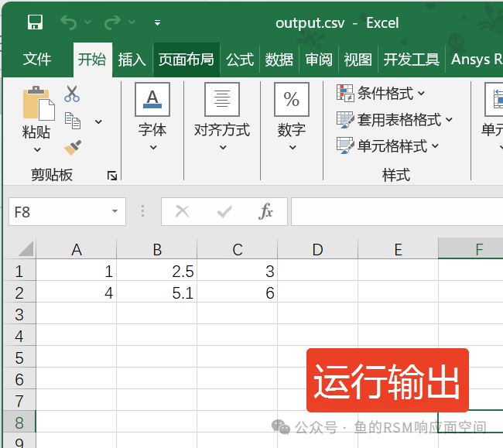Screen dimensions: 503x448
Task: Click cell C2 containing 6
Action: [238, 293]
